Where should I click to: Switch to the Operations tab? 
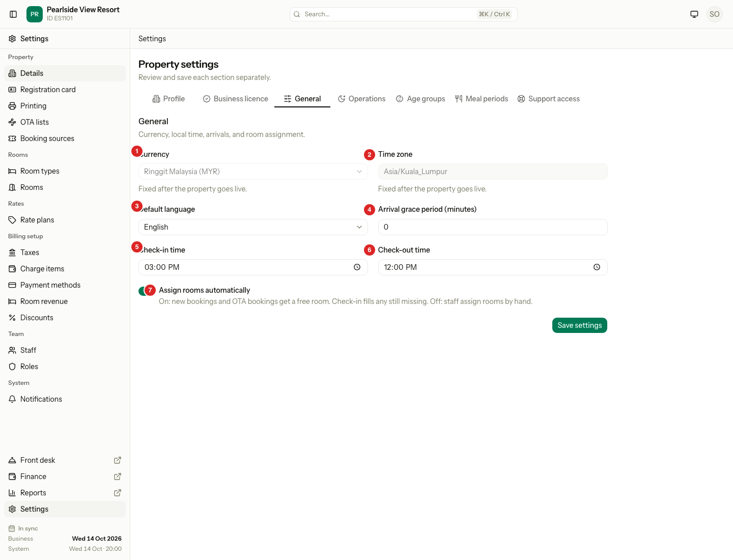point(361,99)
